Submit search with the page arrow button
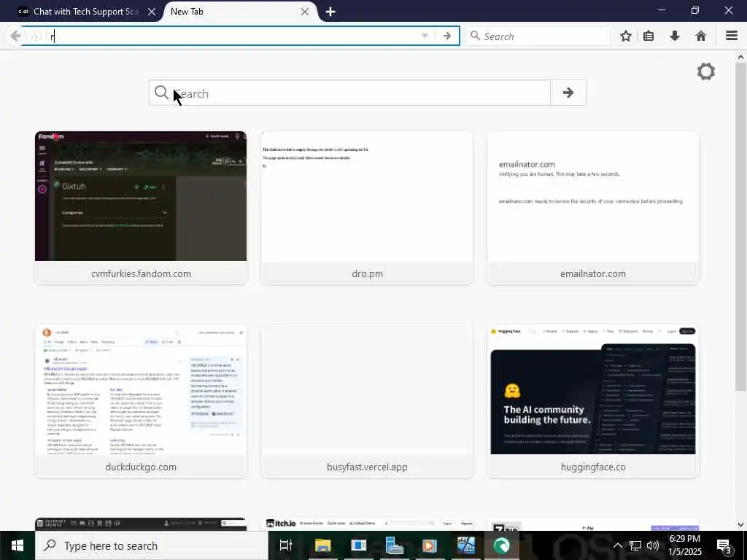The image size is (747, 560). [x=568, y=93]
